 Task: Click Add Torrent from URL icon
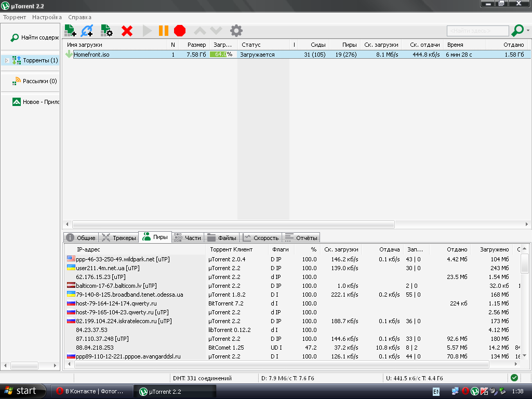[87, 31]
